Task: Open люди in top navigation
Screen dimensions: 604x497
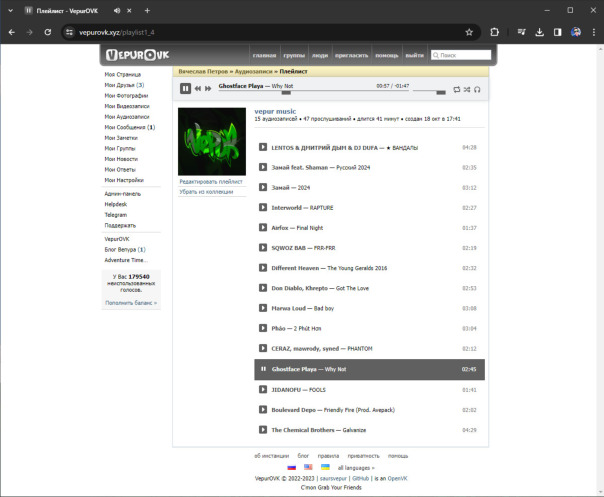Action: (x=320, y=55)
